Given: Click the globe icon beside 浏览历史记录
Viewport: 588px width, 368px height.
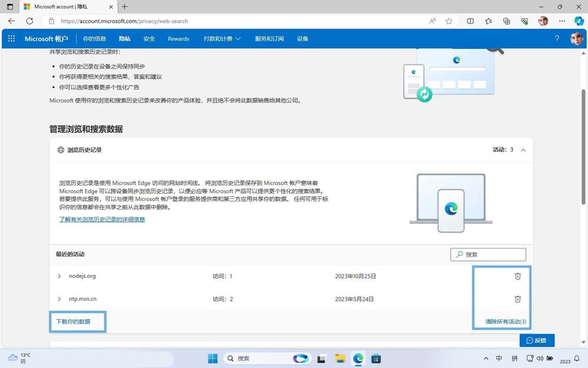Looking at the screenshot, I should pos(61,150).
